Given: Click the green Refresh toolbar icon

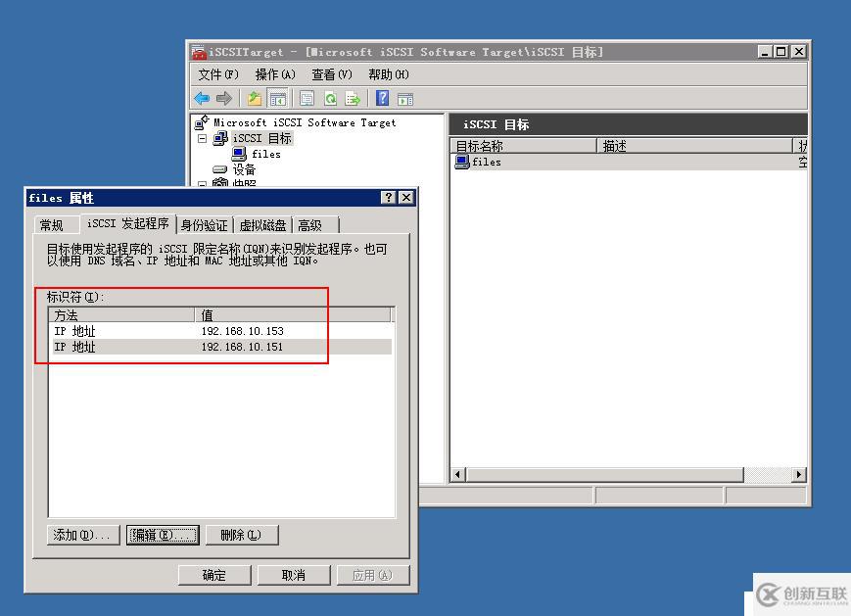Looking at the screenshot, I should pos(330,99).
